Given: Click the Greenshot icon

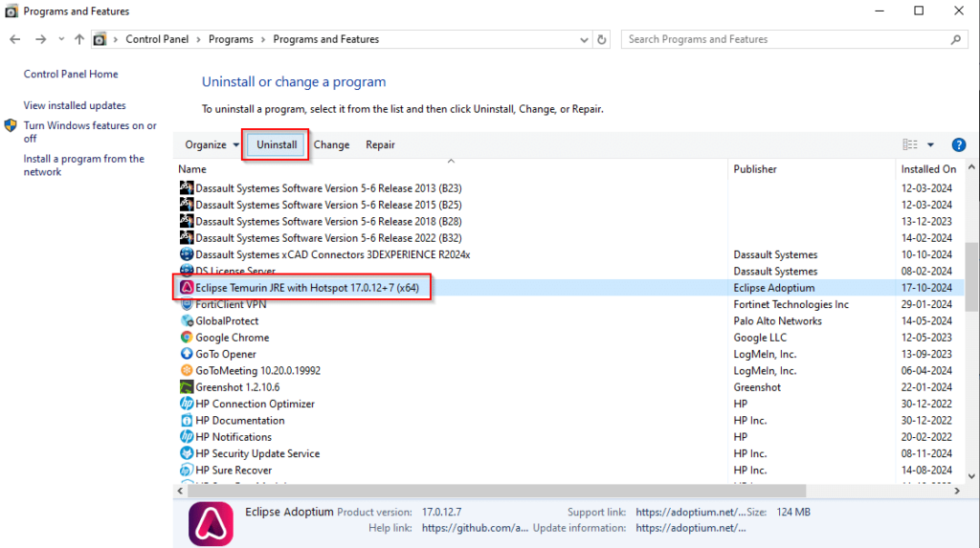Looking at the screenshot, I should click(x=187, y=387).
